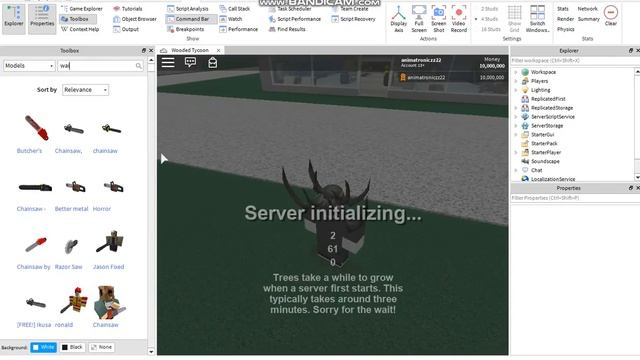This screenshot has height=360, width=640.
Task: Switch to the Wooded Tycoon tab
Action: 190,50
